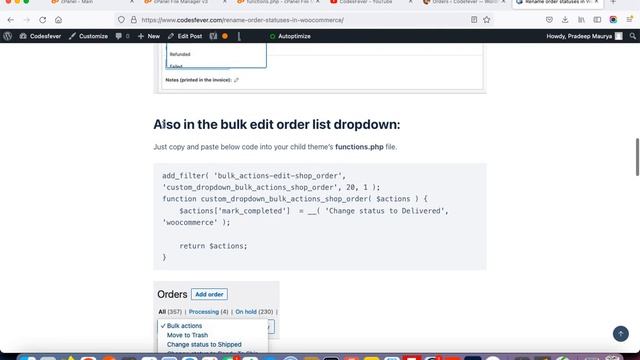Open Howdy, Pradeep Maurya account menu
Screen dimensions: 640x360
click(x=584, y=36)
